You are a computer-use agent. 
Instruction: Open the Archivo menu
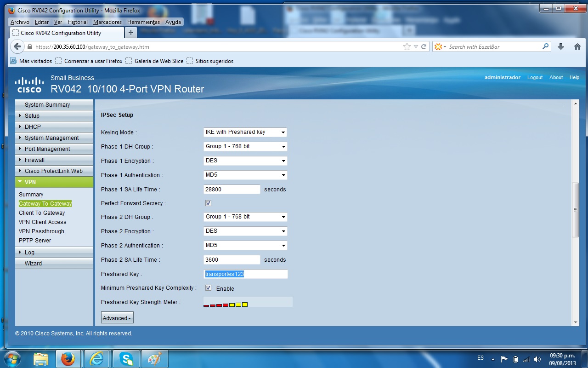pos(20,22)
